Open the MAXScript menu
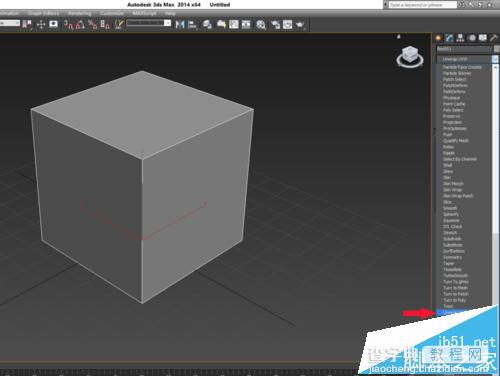500x376 pixels. tap(144, 13)
